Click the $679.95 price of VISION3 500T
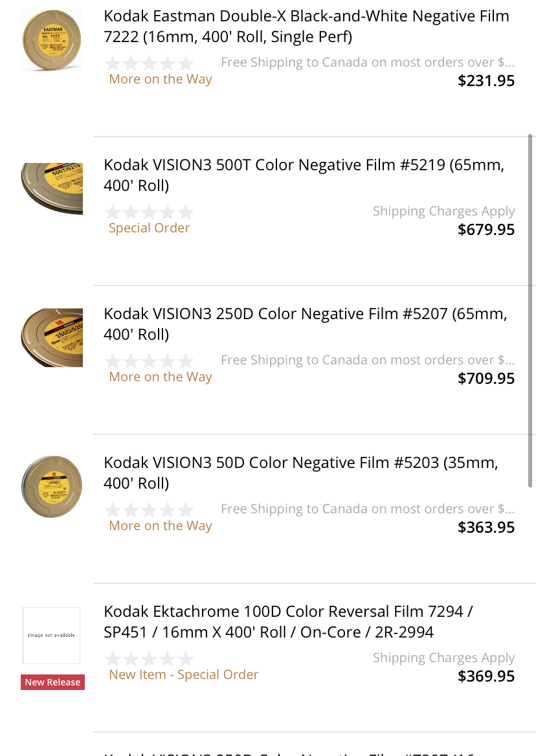Image resolution: width=536 pixels, height=756 pixels. tap(486, 230)
